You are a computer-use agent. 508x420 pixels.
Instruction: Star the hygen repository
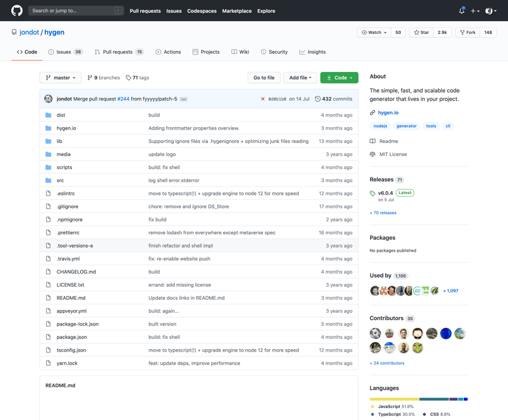[x=422, y=33]
